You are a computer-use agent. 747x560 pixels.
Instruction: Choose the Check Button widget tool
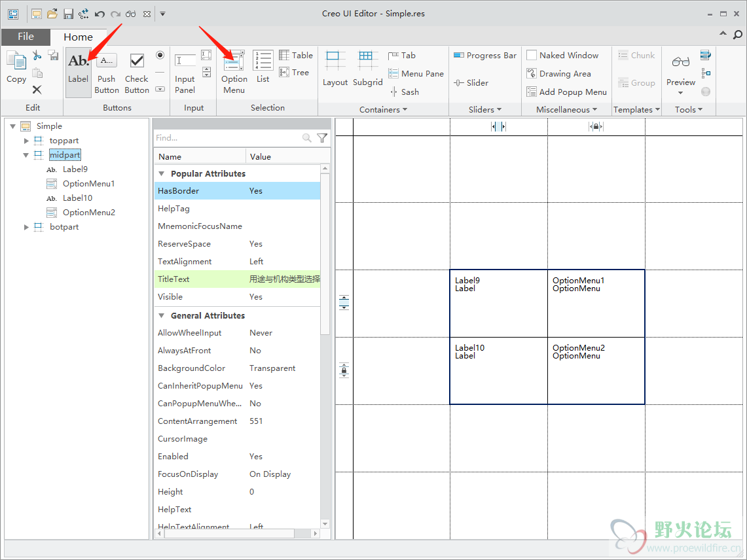[137, 73]
